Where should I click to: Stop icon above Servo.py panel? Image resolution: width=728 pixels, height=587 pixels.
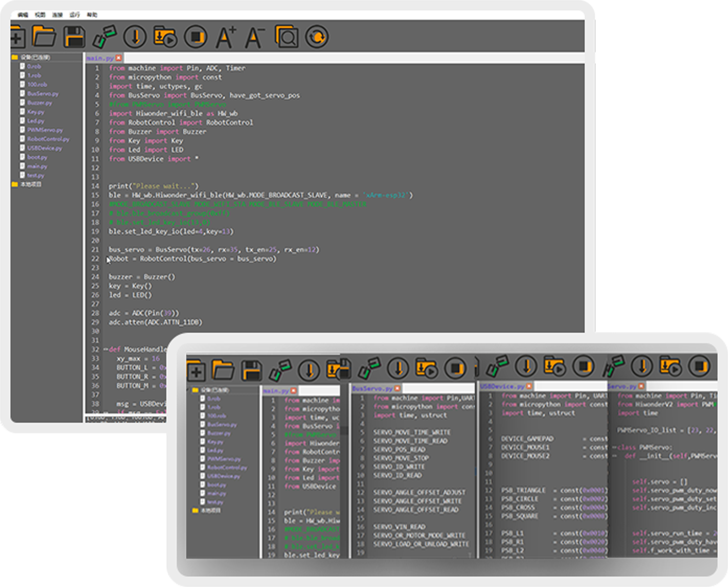699,366
